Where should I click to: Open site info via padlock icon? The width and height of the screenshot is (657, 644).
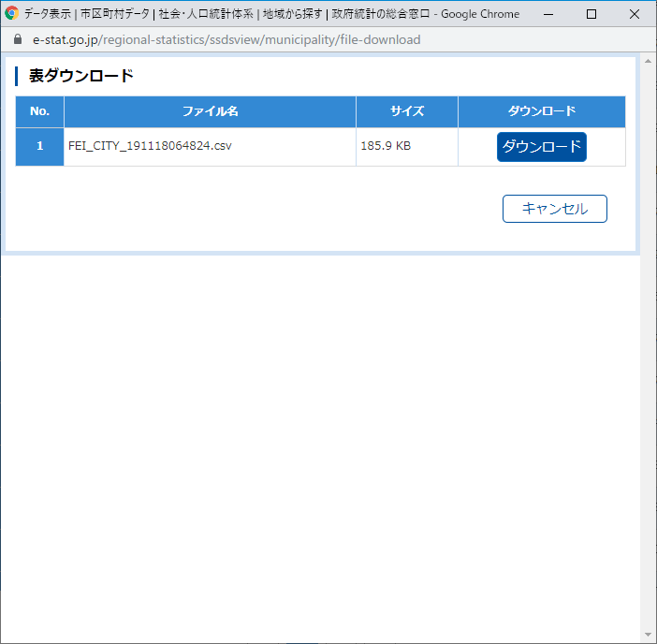point(17,40)
